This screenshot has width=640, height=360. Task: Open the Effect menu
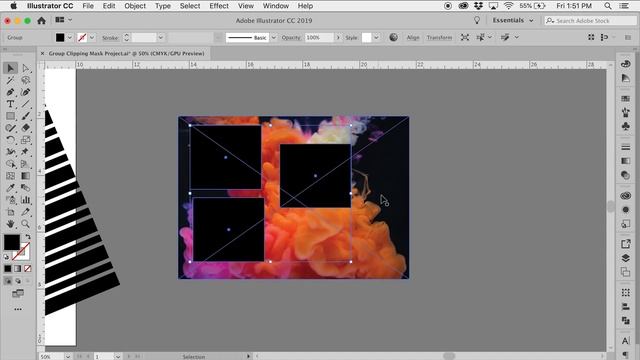click(x=219, y=6)
